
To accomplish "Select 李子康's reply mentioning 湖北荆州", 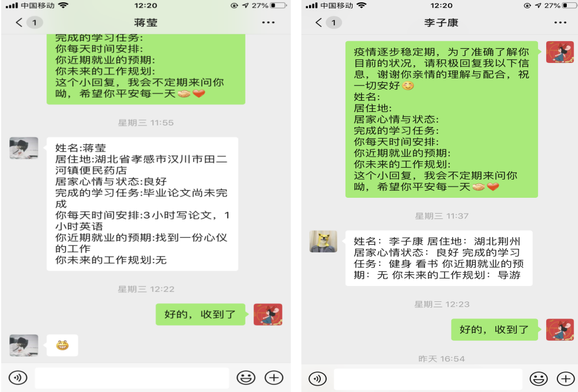I will (439, 258).
